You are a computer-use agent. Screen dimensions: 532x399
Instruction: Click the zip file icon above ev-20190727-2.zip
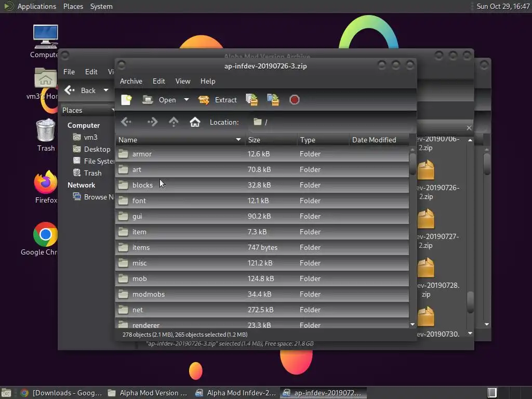(x=426, y=219)
